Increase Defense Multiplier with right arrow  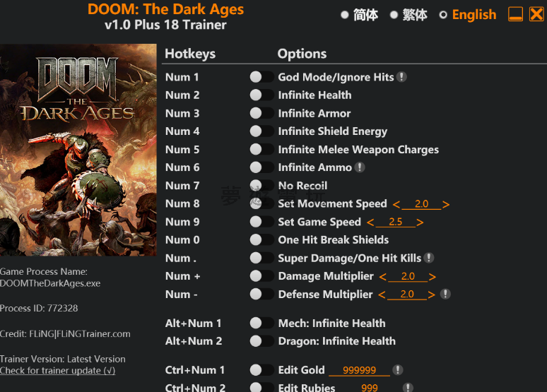click(x=432, y=295)
